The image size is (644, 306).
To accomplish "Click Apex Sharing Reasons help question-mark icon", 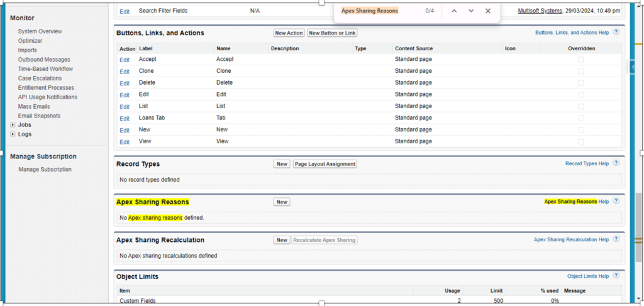I will pos(616,201).
